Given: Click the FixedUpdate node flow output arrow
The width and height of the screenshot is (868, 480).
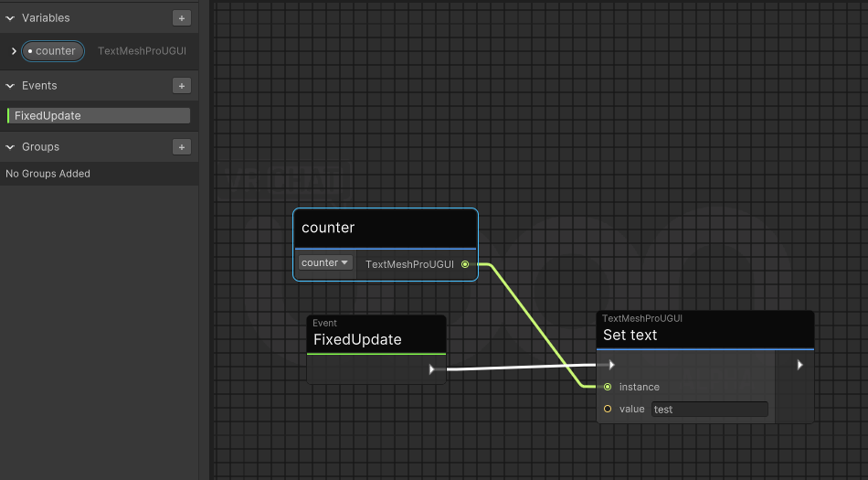Looking at the screenshot, I should click(x=432, y=369).
